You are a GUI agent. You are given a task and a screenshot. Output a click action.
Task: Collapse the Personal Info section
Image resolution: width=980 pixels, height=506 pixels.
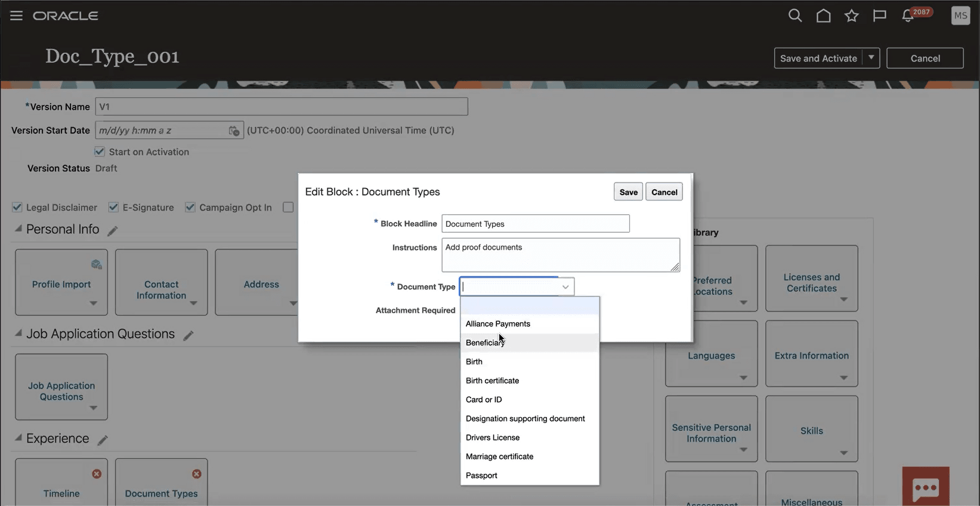click(18, 229)
